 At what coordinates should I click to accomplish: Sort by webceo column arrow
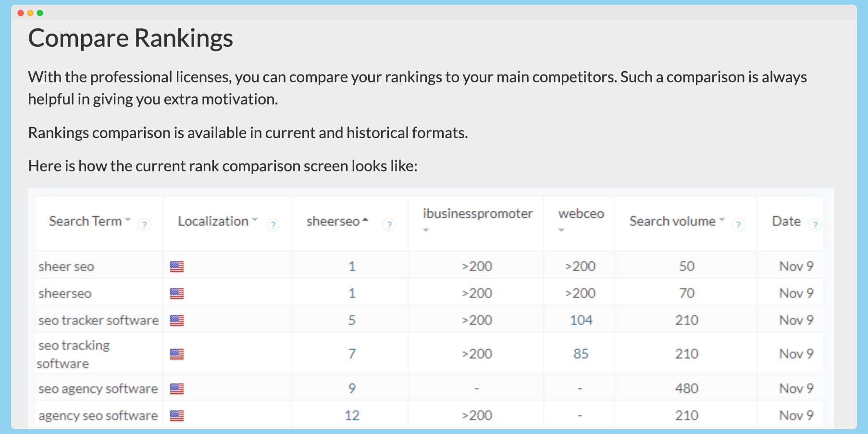coord(561,230)
